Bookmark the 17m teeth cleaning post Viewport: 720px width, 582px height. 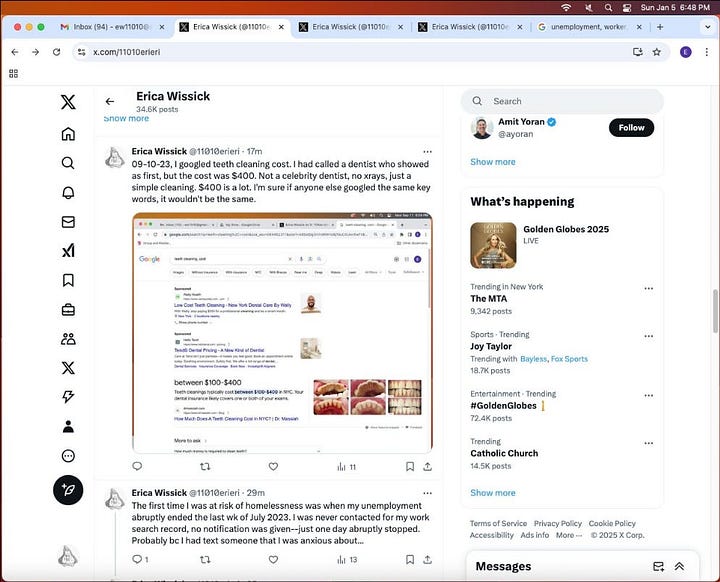tap(410, 467)
